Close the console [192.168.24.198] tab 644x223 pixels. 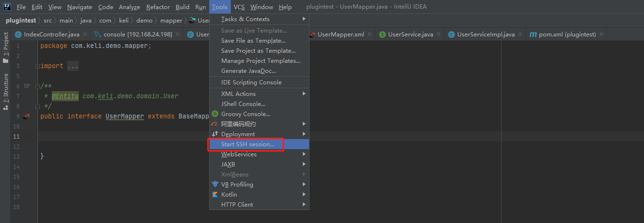pyautogui.click(x=177, y=35)
